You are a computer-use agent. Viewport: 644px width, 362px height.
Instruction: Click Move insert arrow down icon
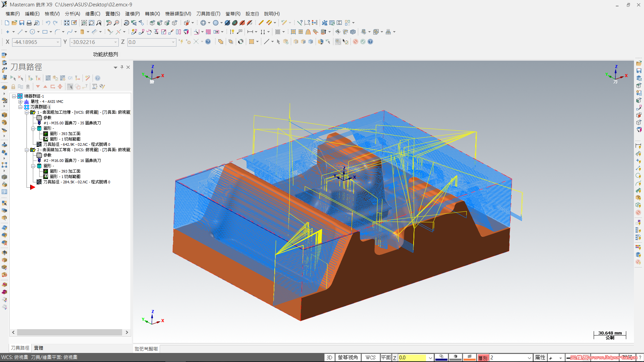pyautogui.click(x=38, y=86)
